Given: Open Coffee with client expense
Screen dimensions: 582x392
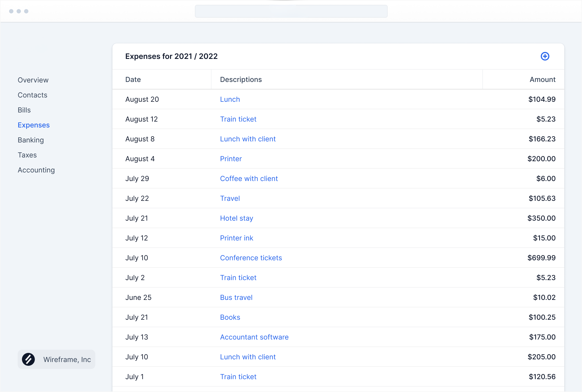Looking at the screenshot, I should [249, 179].
